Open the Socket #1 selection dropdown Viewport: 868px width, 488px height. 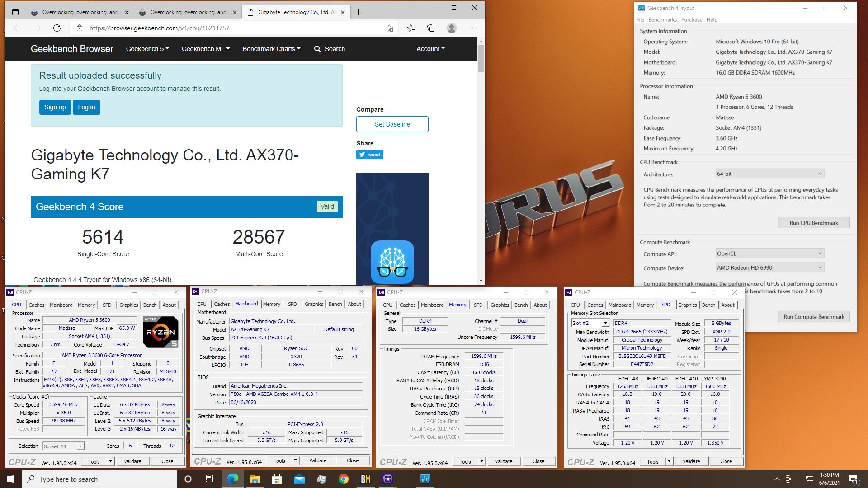pos(63,446)
